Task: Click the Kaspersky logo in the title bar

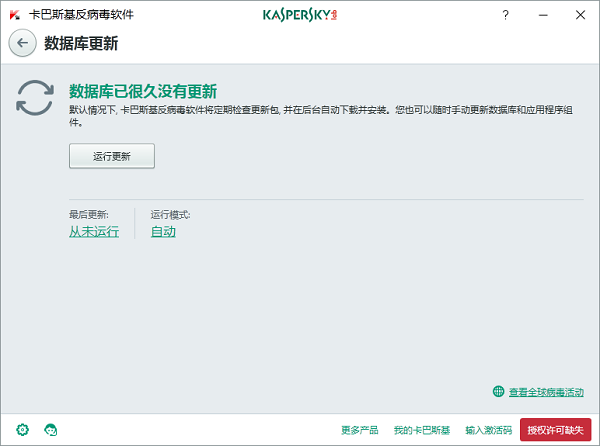Action: 300,15
